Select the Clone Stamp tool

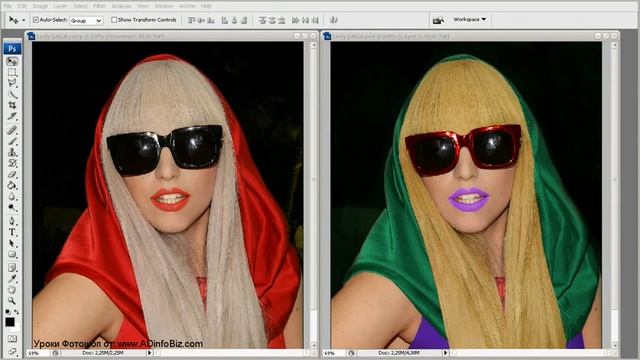pyautogui.click(x=12, y=152)
